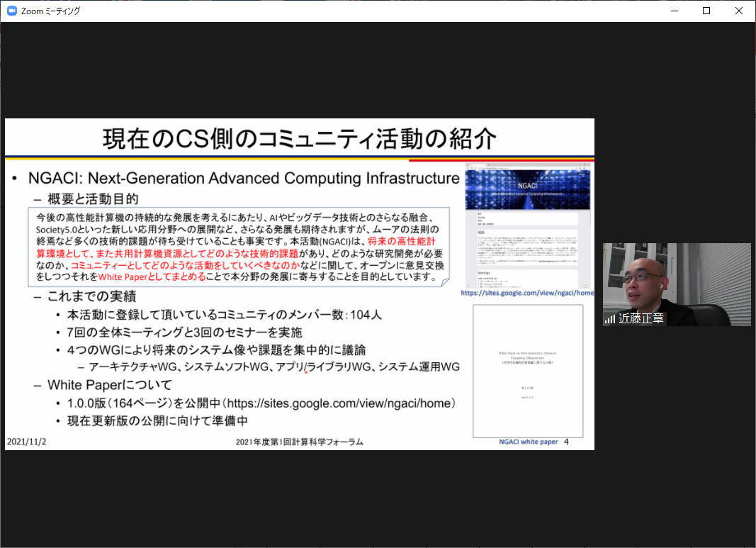Click the 概要と活動目的 subheading
The height and width of the screenshot is (548, 756).
coord(92,198)
